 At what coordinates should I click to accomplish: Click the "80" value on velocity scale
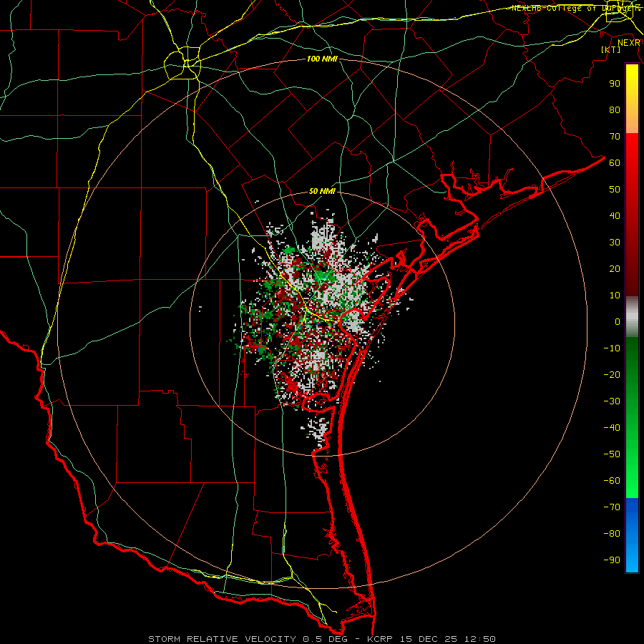615,110
